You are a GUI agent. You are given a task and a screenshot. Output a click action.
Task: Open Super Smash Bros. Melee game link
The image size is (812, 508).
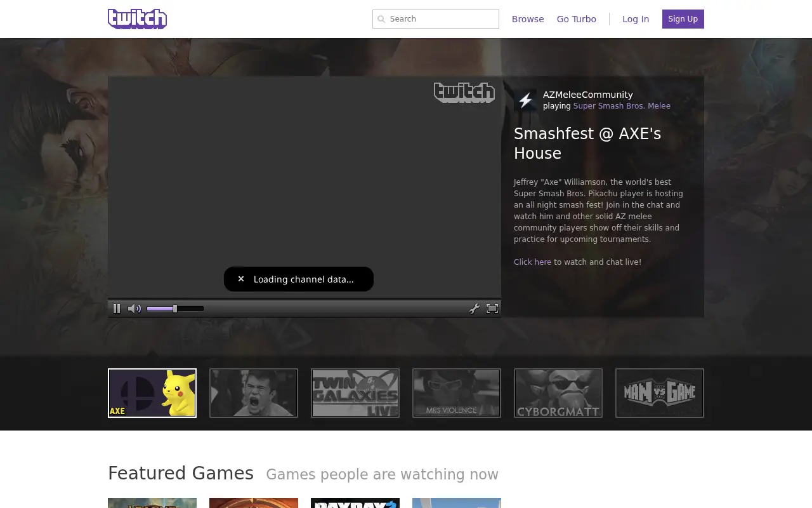tap(622, 106)
